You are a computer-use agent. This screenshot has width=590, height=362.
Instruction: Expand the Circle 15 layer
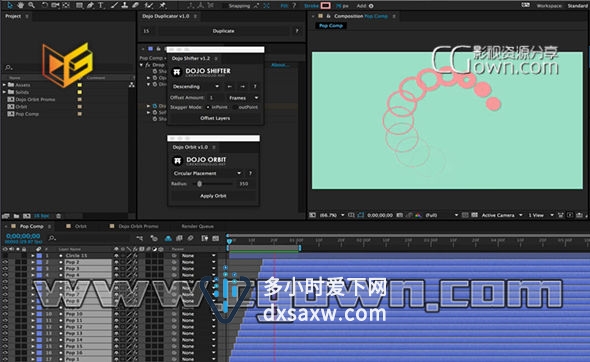(33, 256)
